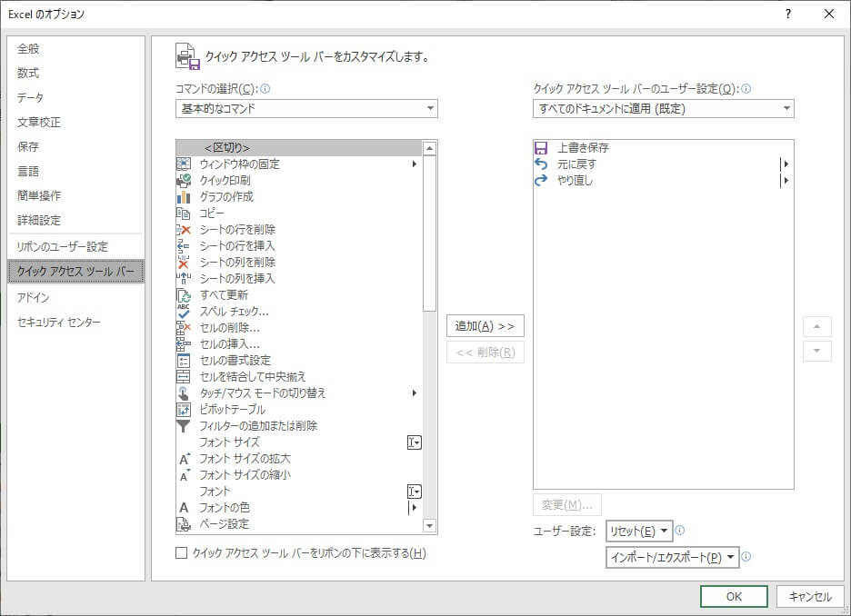851x616 pixels.
Task: Click the キャンセル button
Action: 810,597
